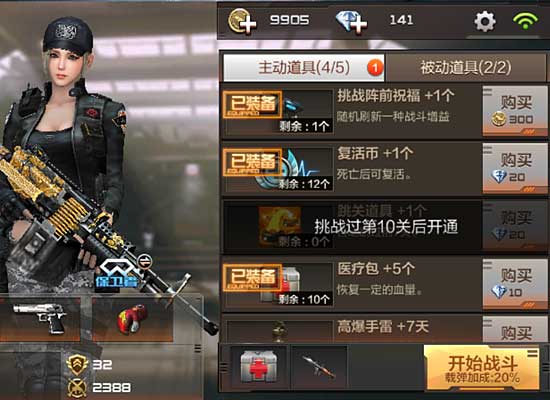The height and width of the screenshot is (400, 550).
Task: Start the battle with 开始战斗 button
Action: pyautogui.click(x=482, y=368)
